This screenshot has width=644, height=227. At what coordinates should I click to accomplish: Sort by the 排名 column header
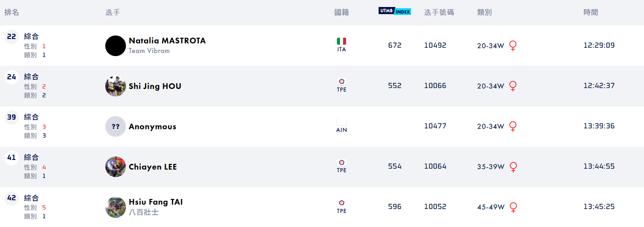pos(12,12)
